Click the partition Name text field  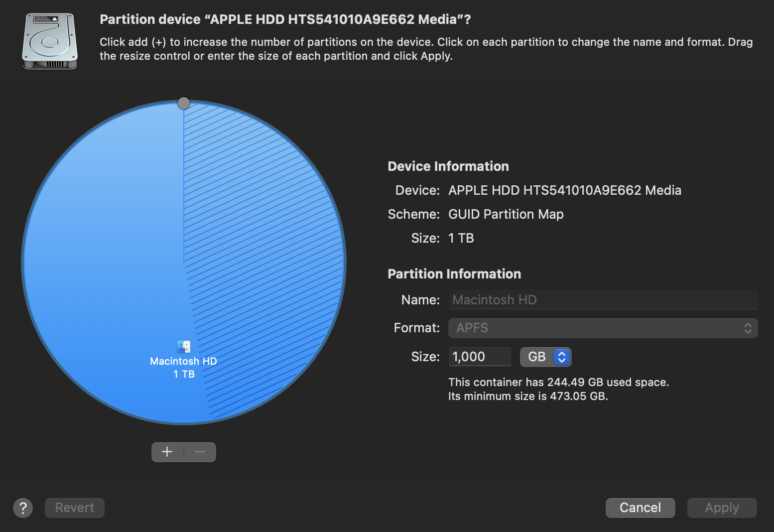tap(603, 300)
